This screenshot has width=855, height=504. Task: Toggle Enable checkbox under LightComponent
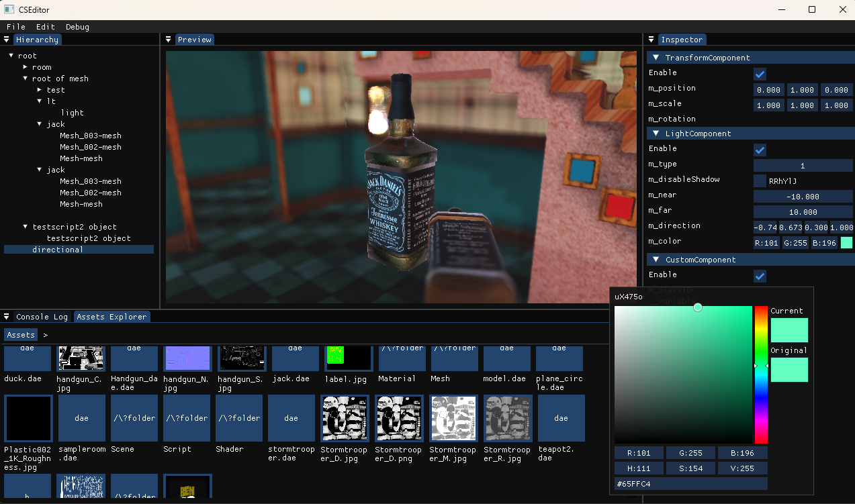tap(760, 150)
